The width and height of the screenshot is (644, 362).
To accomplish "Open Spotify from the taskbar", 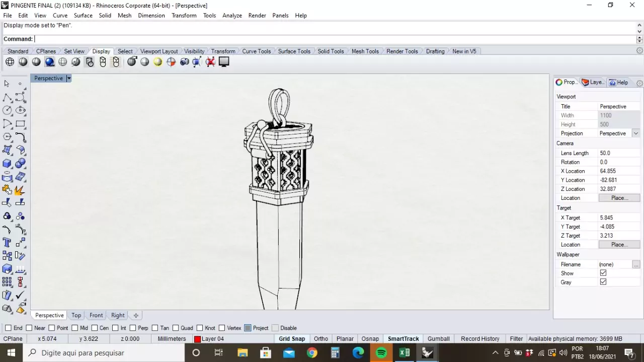I will click(x=381, y=353).
